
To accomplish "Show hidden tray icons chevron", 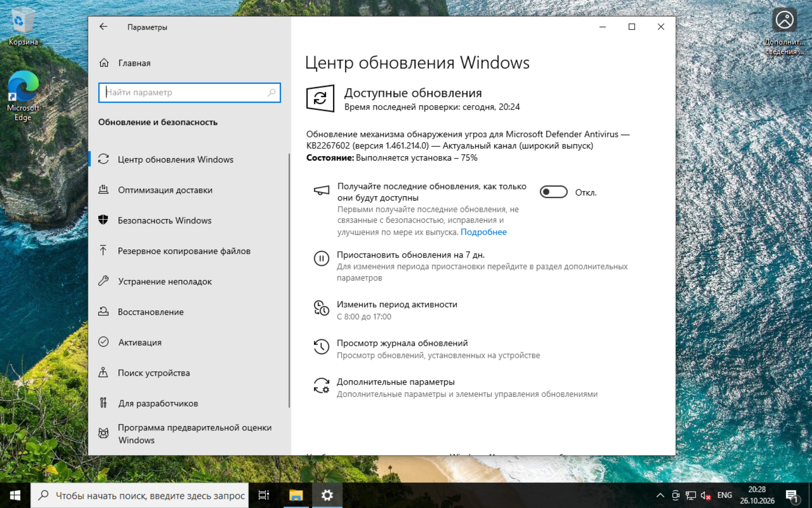I will (660, 495).
